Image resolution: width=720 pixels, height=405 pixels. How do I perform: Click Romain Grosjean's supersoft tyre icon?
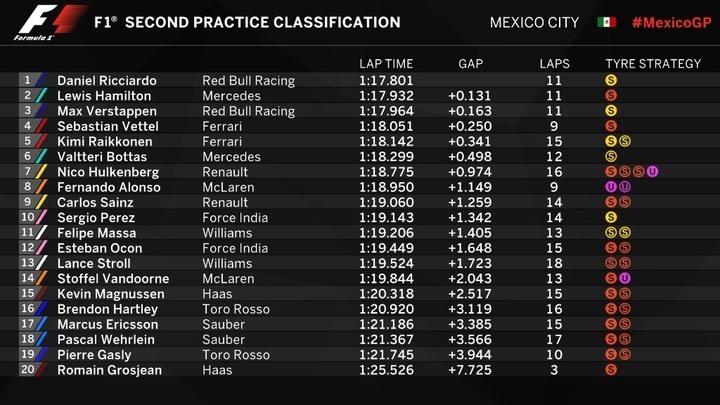611,370
